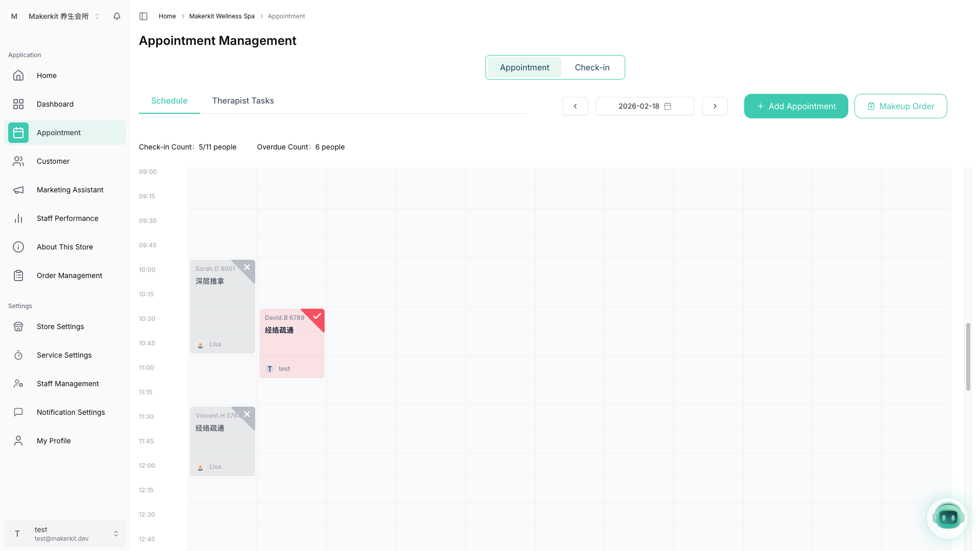Toggle the sidebar panel icon
Viewport: 980px width, 551px height.
click(143, 16)
